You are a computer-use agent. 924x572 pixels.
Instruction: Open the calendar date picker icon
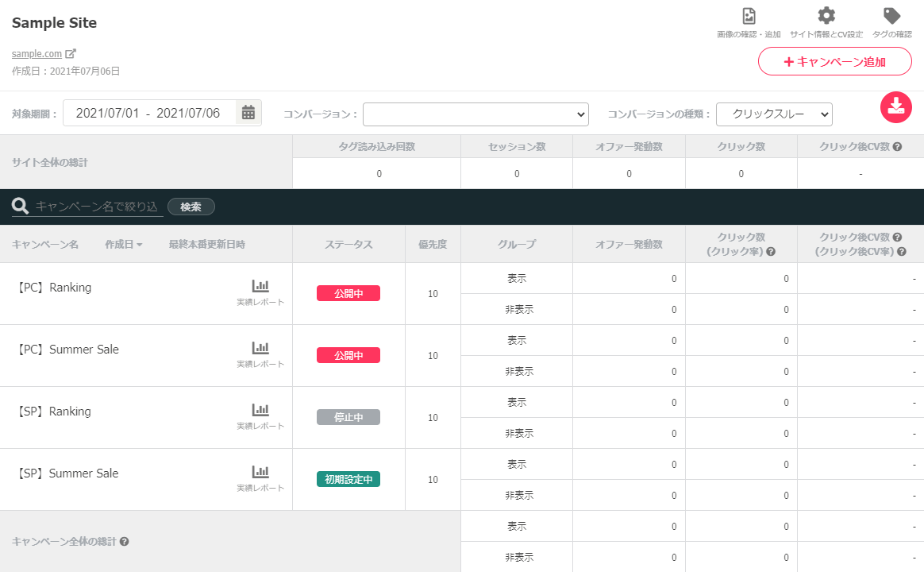coord(248,113)
